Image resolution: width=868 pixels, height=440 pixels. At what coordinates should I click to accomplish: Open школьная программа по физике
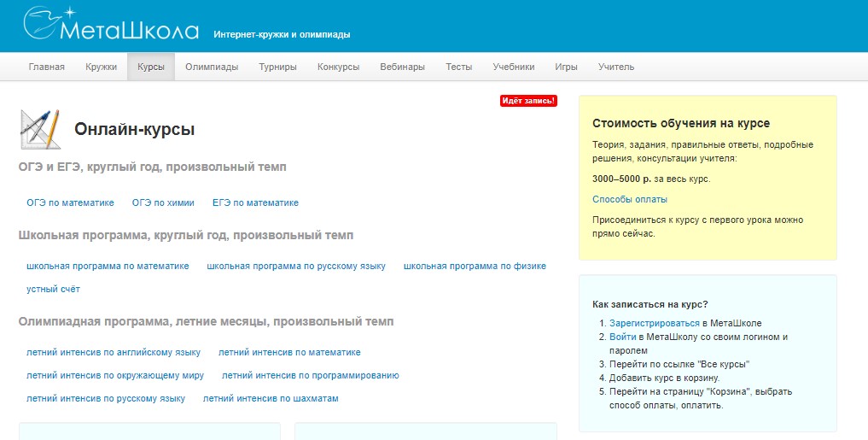(475, 267)
